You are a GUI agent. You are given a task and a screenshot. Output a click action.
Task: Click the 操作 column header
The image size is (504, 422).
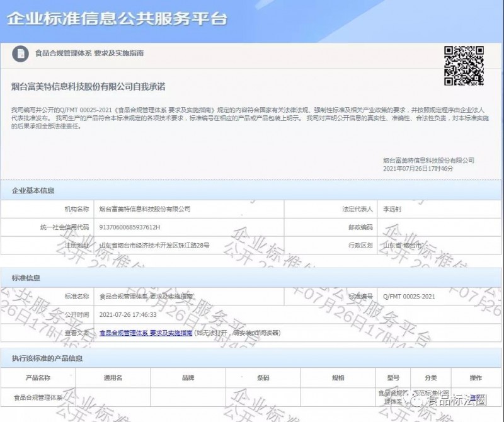pyautogui.click(x=476, y=378)
